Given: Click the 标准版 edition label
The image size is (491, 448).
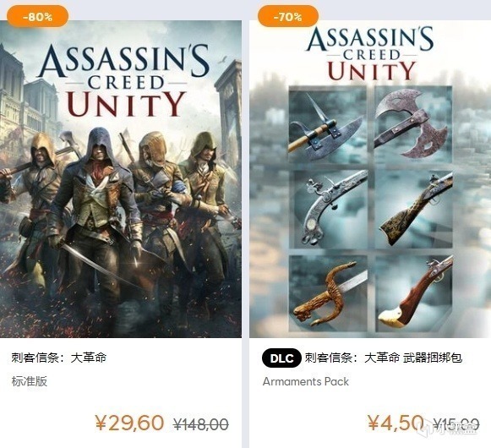Looking at the screenshot, I should [30, 381].
